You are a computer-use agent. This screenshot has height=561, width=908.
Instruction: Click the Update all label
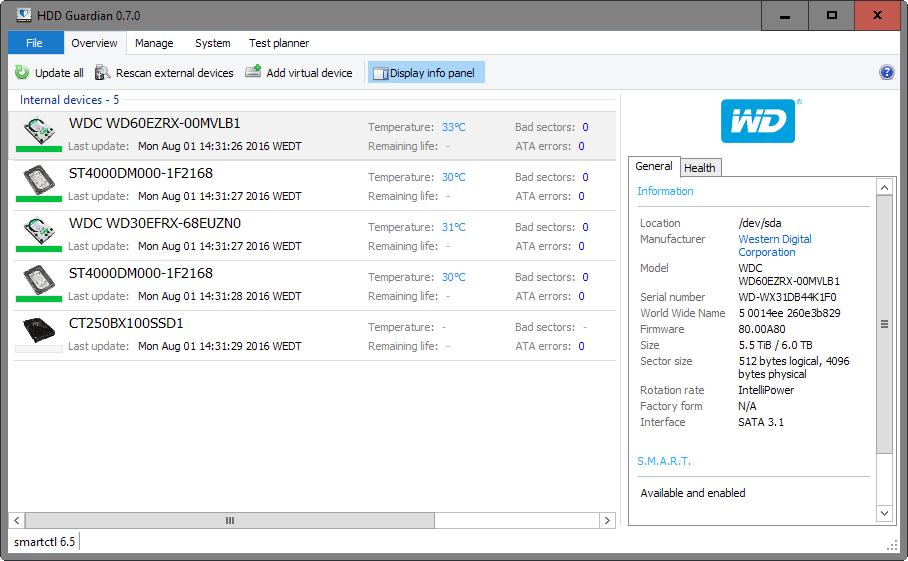59,73
